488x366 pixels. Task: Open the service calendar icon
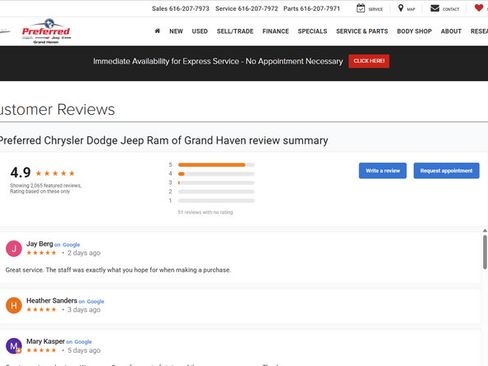click(361, 8)
